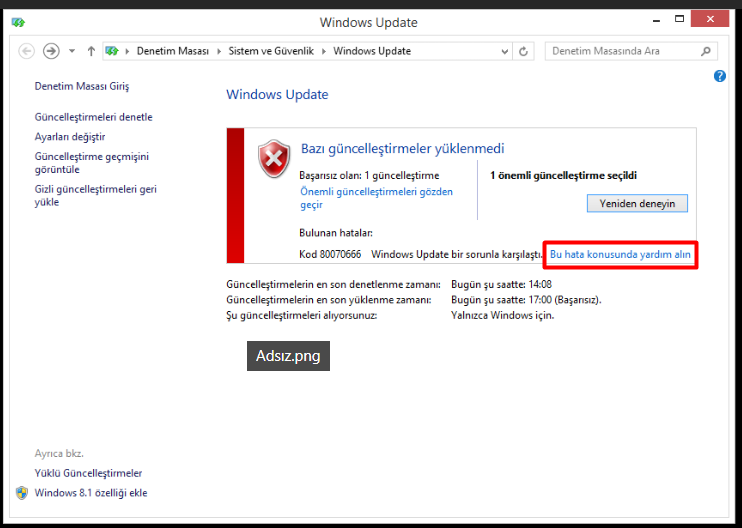
Task: Click the red error shield icon
Action: tap(274, 158)
